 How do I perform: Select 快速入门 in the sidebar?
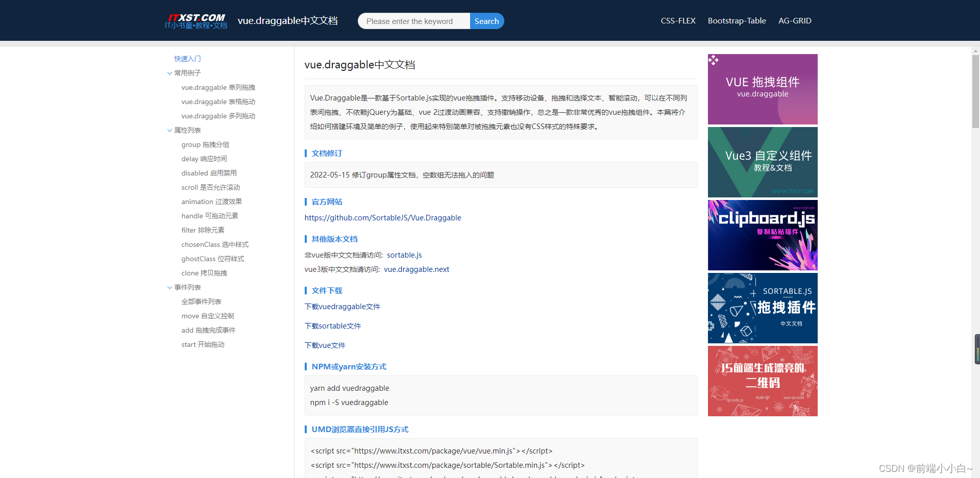tap(187, 59)
